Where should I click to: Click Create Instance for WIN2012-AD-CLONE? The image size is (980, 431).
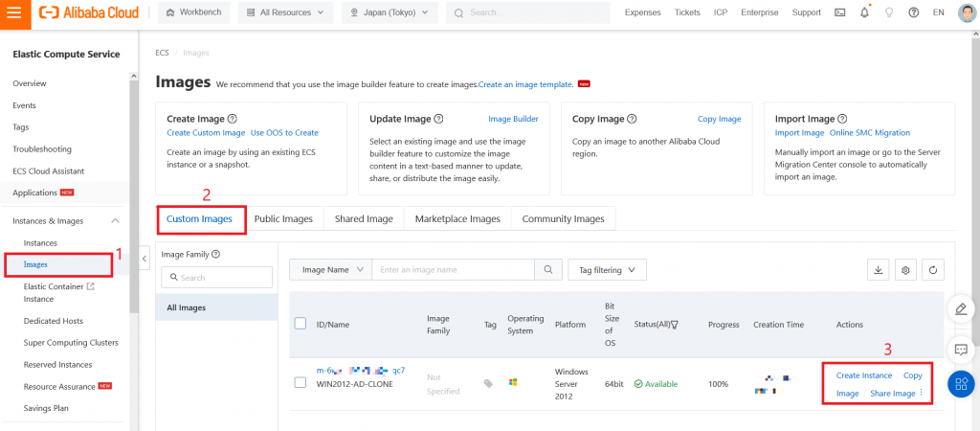pos(863,375)
